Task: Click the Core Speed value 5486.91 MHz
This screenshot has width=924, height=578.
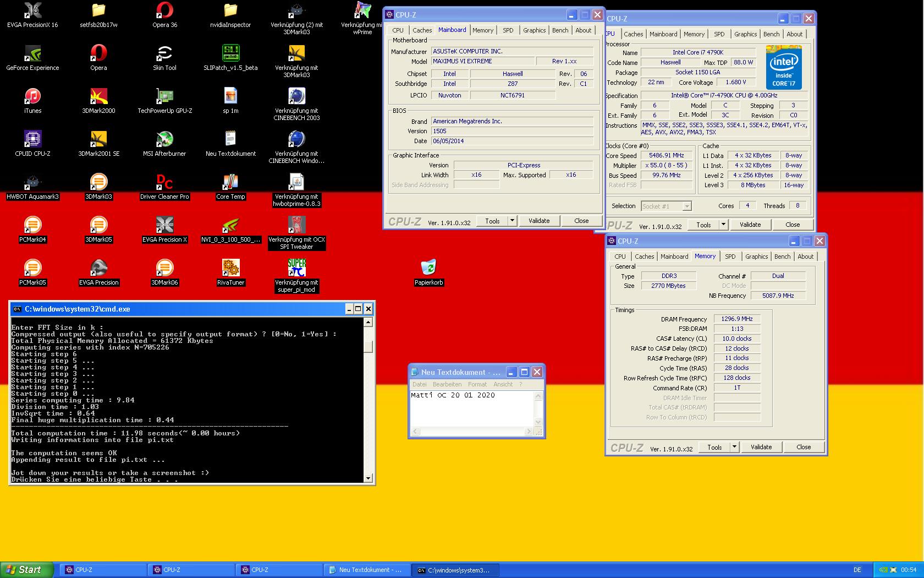Action: (667, 156)
